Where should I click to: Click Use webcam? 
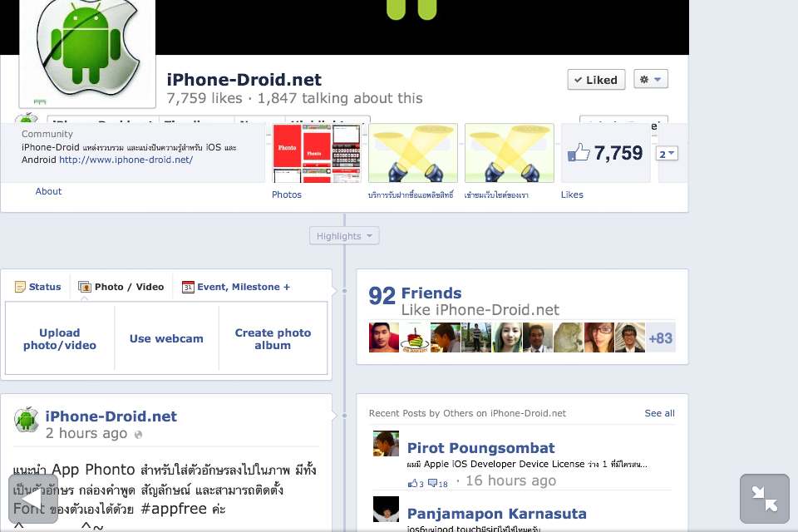166,339
